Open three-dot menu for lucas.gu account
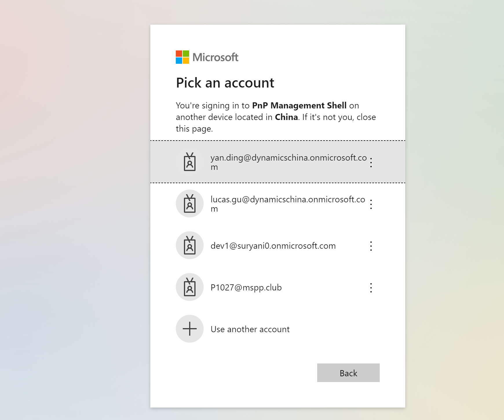The width and height of the screenshot is (504, 420). click(x=371, y=204)
